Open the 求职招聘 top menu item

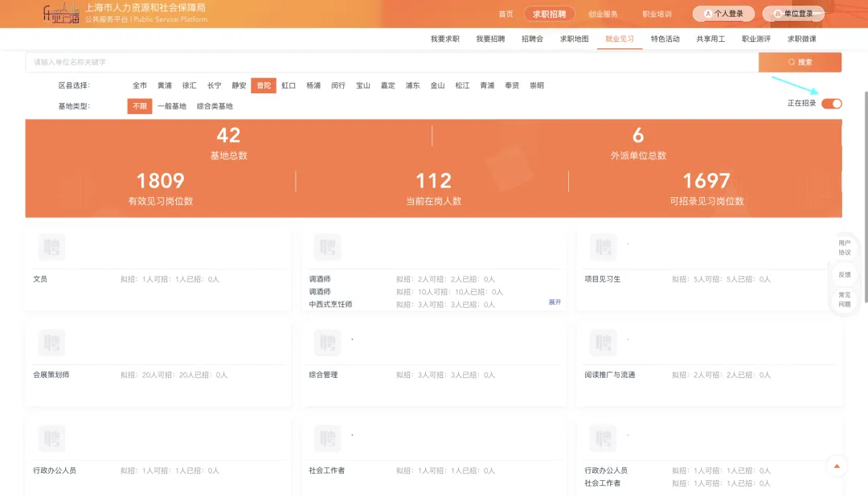(549, 14)
